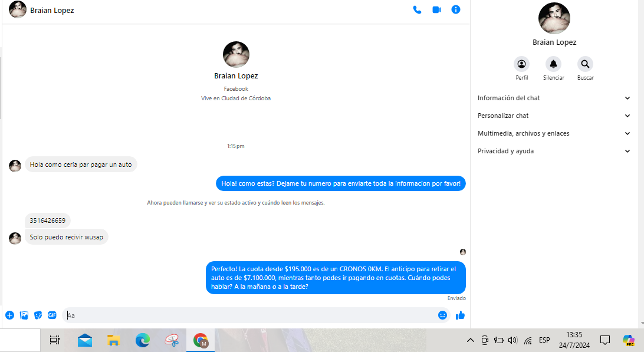The width and height of the screenshot is (644, 352).
Task: Expand Multimedia, archivos y enlaces section
Action: 554,134
